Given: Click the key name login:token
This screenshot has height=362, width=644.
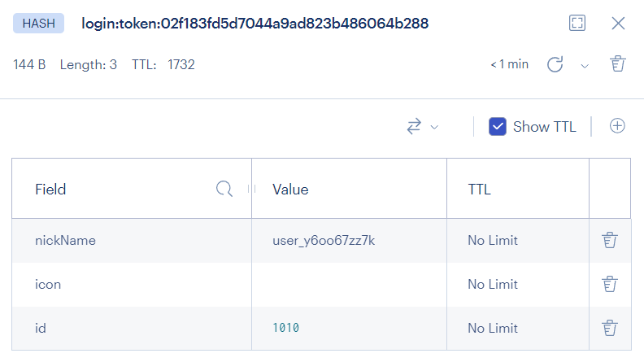Looking at the screenshot, I should click(255, 24).
